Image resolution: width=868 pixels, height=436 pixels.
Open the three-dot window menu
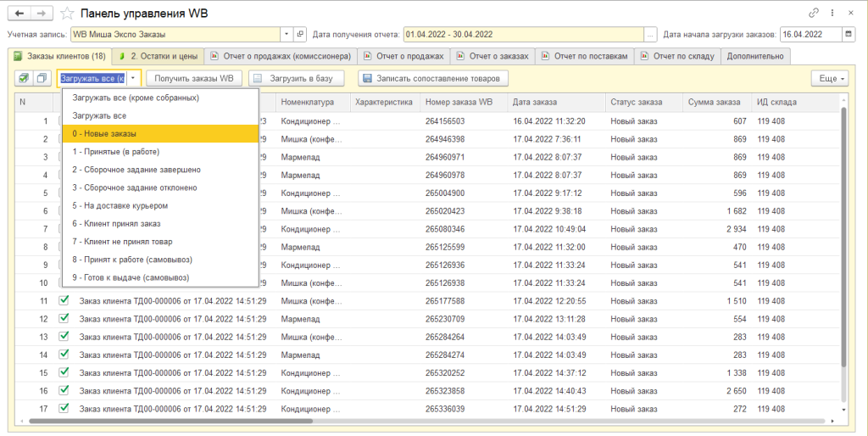(833, 14)
